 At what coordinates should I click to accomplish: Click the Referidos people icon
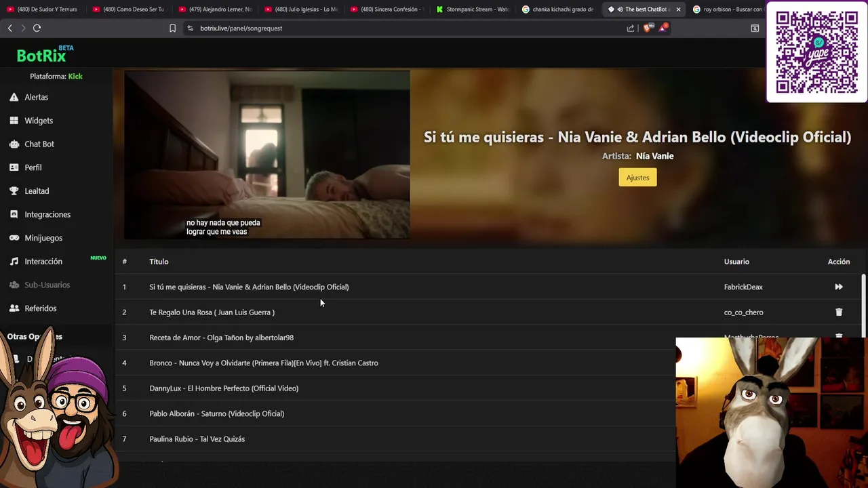(14, 308)
